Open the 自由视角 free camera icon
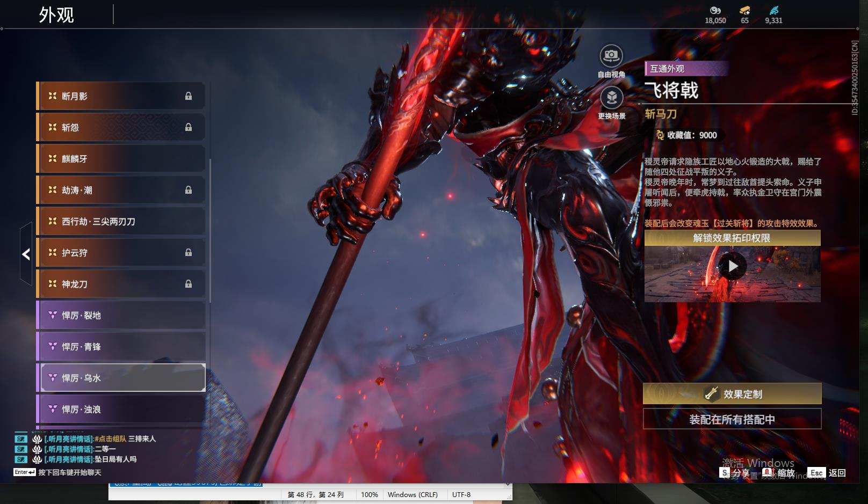This screenshot has height=504, width=868. coord(611,55)
